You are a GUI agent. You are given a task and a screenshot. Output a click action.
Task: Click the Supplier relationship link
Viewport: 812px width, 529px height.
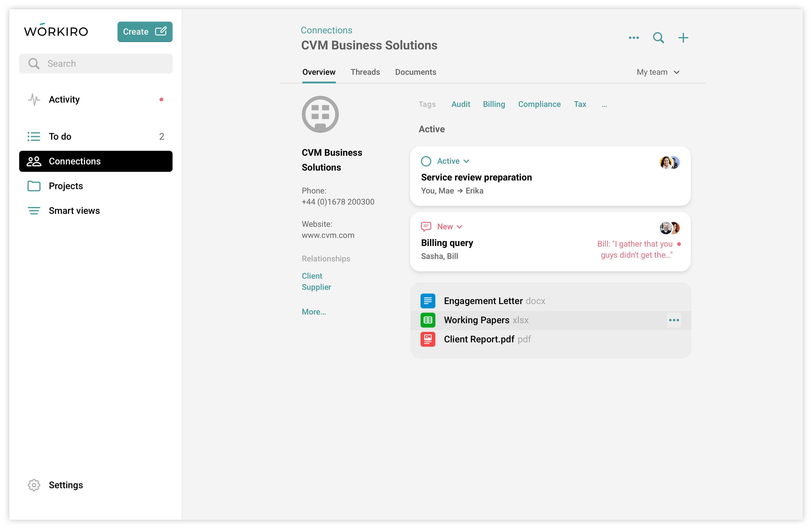[316, 287]
